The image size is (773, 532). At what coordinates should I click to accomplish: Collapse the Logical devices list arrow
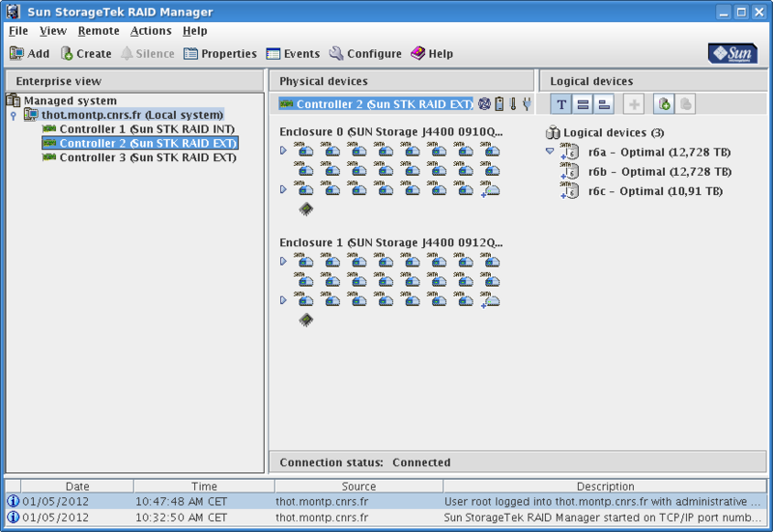tap(550, 151)
